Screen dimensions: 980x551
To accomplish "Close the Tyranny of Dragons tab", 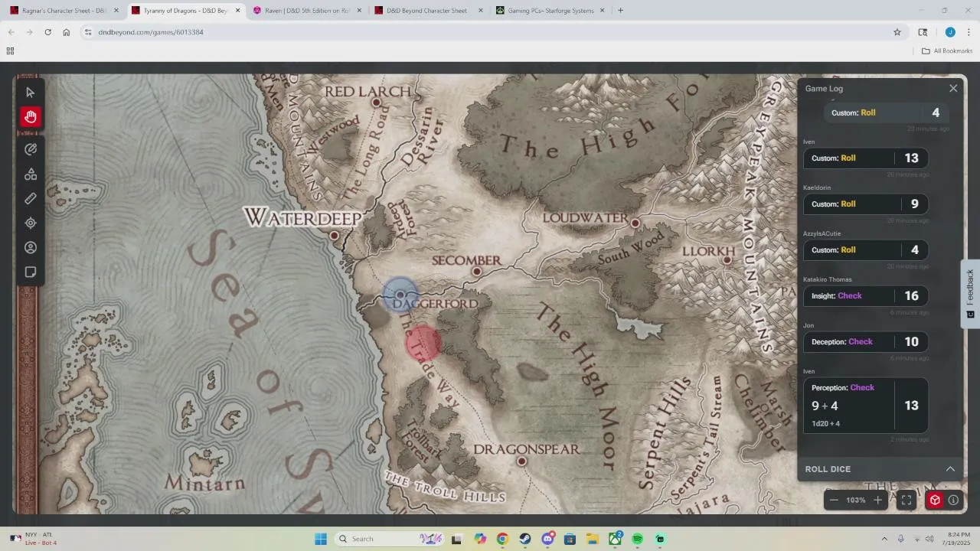I will (237, 11).
